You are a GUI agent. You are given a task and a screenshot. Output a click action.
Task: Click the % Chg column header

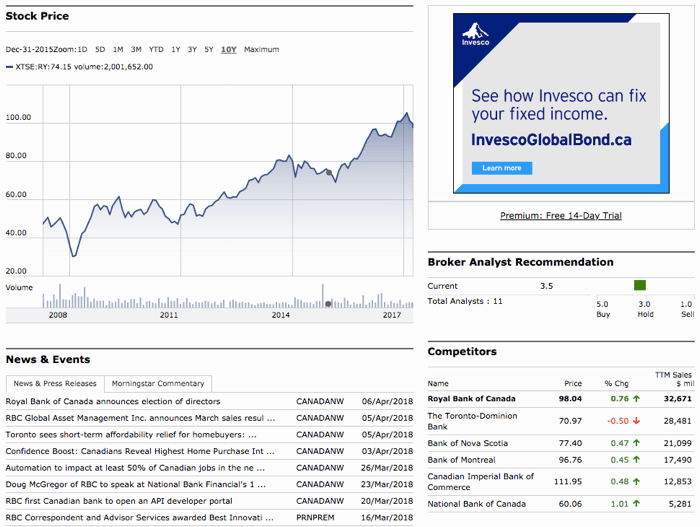617,383
